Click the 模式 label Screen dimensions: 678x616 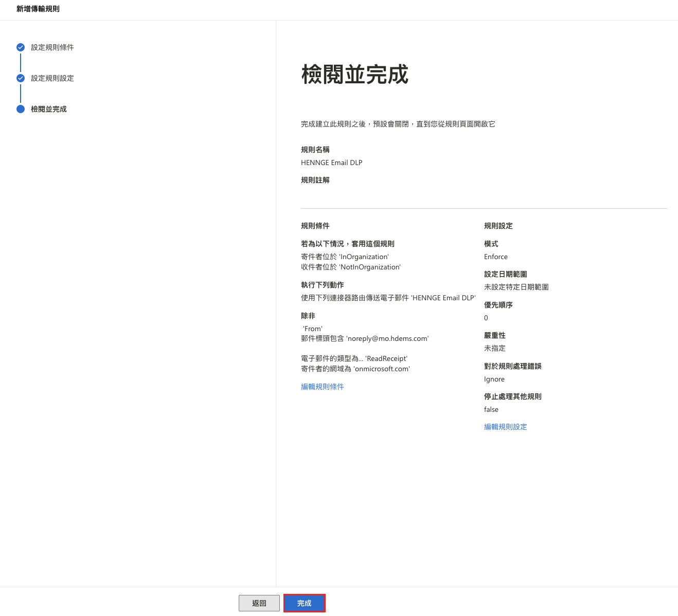491,244
